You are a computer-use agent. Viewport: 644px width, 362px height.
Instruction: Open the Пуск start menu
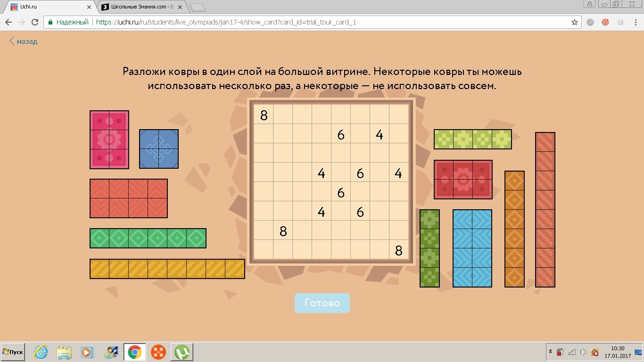point(13,352)
